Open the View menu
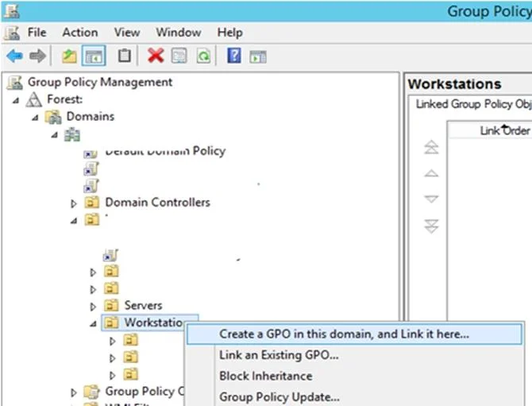This screenshot has height=406, width=532. pyautogui.click(x=127, y=33)
